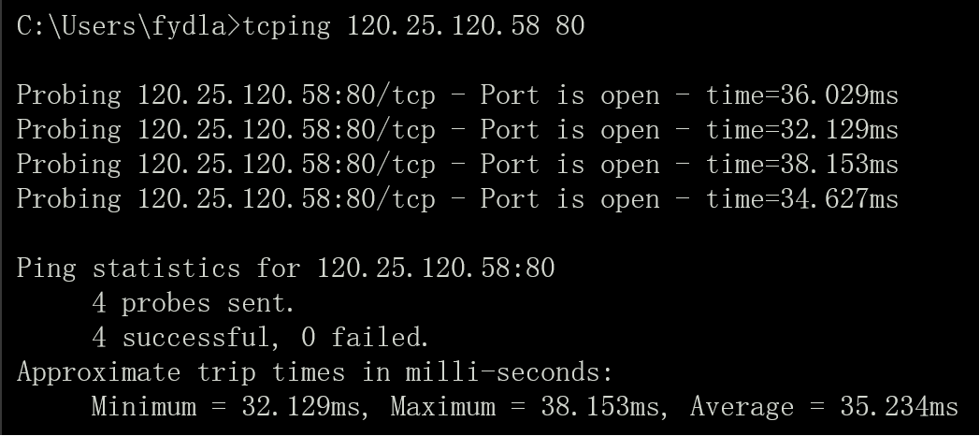Click the time=32.129ms value

(x=802, y=130)
